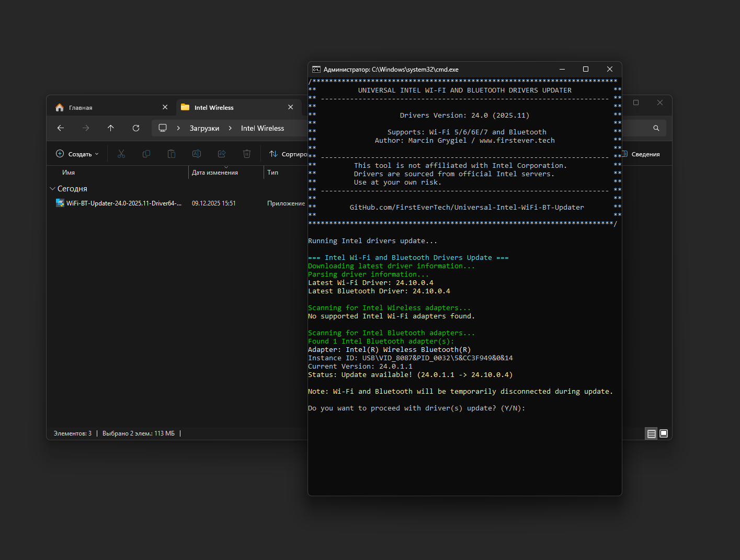740x560 pixels.
Task: Expand the chevron after Загрузки breadcrumb
Action: [x=230, y=128]
